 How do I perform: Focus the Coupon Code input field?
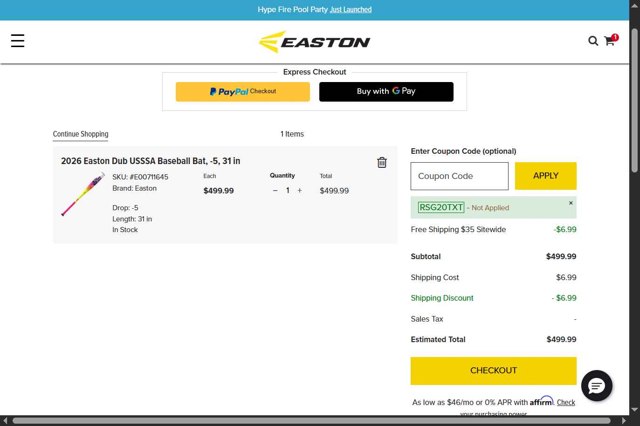tap(459, 176)
